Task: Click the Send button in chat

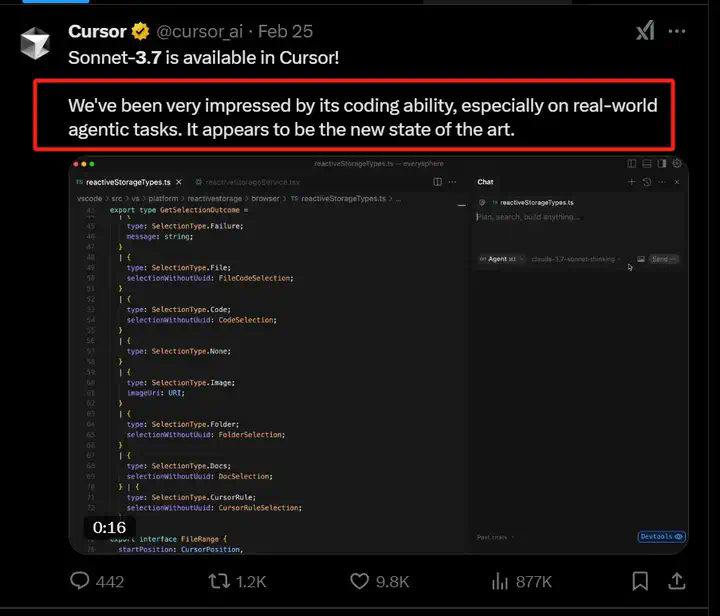Action: 664,259
